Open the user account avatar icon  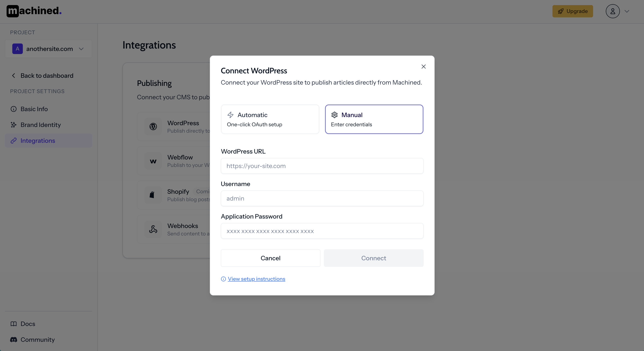(x=612, y=11)
